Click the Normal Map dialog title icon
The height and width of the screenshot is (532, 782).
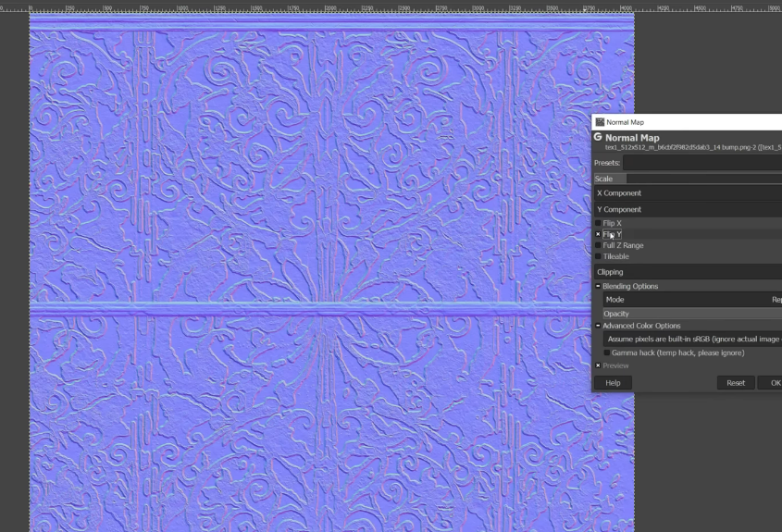(x=600, y=122)
